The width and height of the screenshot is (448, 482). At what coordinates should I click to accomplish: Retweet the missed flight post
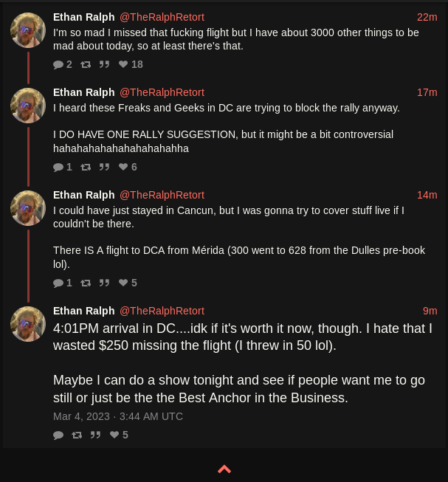[x=86, y=64]
